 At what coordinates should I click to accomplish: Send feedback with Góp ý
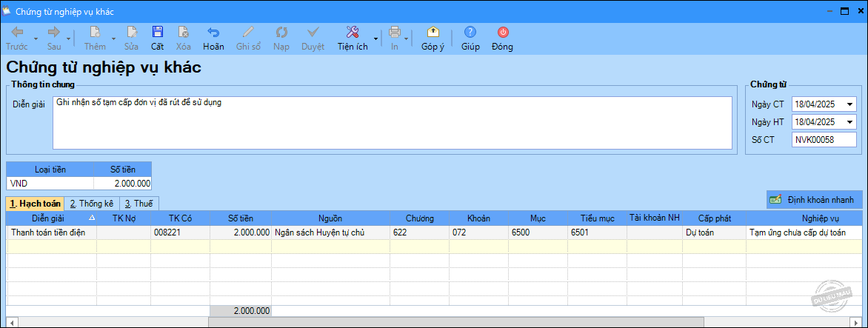pos(433,39)
